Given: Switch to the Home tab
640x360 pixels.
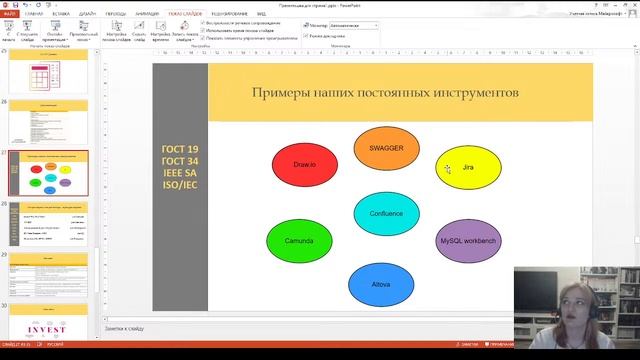Looking at the screenshot, I should pyautogui.click(x=34, y=13).
